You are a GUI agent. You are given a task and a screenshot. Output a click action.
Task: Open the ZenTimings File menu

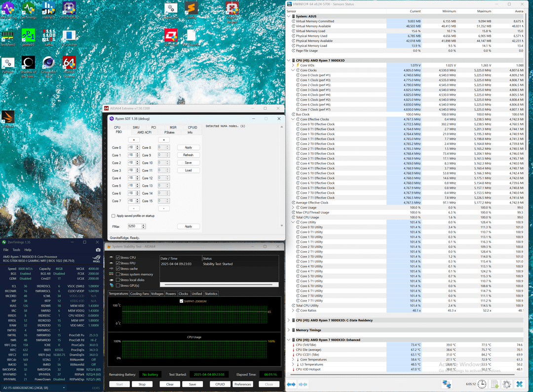(6, 249)
